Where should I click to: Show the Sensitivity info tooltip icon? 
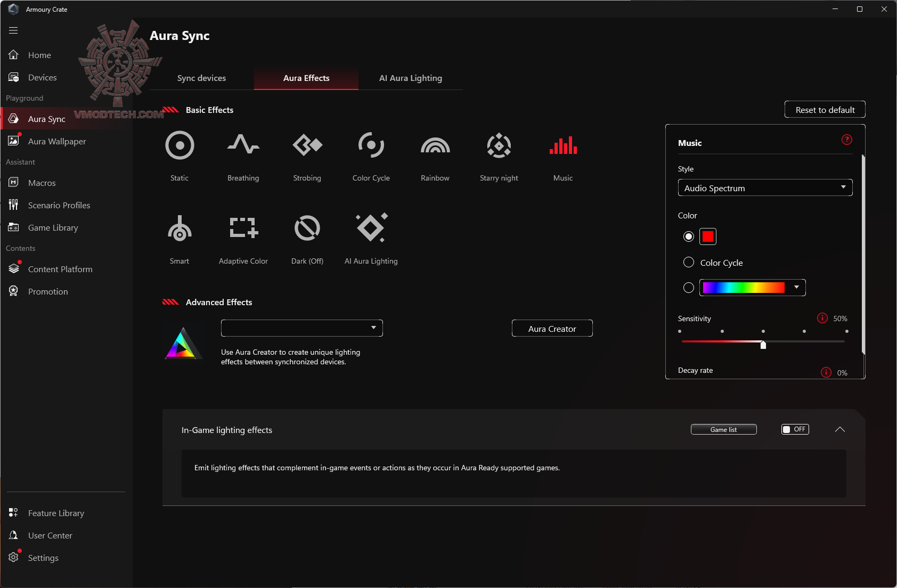822,318
